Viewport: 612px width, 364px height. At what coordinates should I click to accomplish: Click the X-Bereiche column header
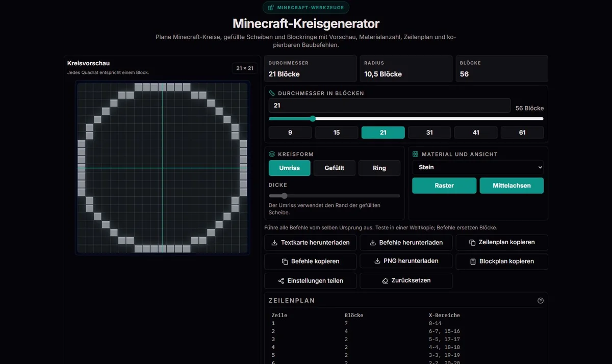[444, 316]
